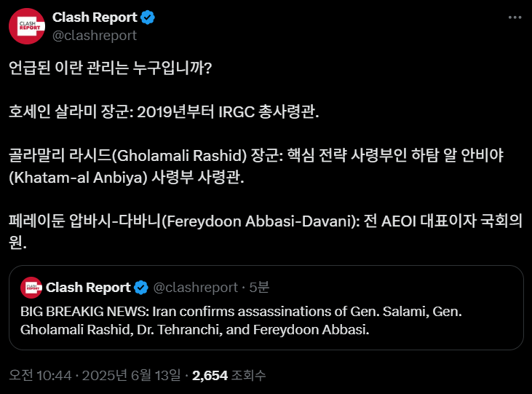
Task: Select quoted line mentioning Dr. Tehranchi and Fereydoon Abbasi
Action: pyautogui.click(x=195, y=330)
